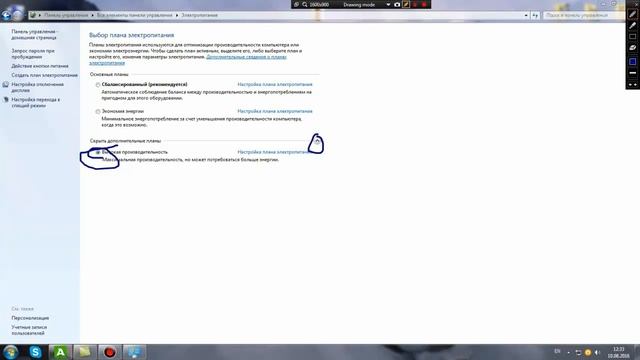Screen dimensions: 640x360
Task: Click the pause icon in recorder bar
Action: pyautogui.click(x=415, y=4)
